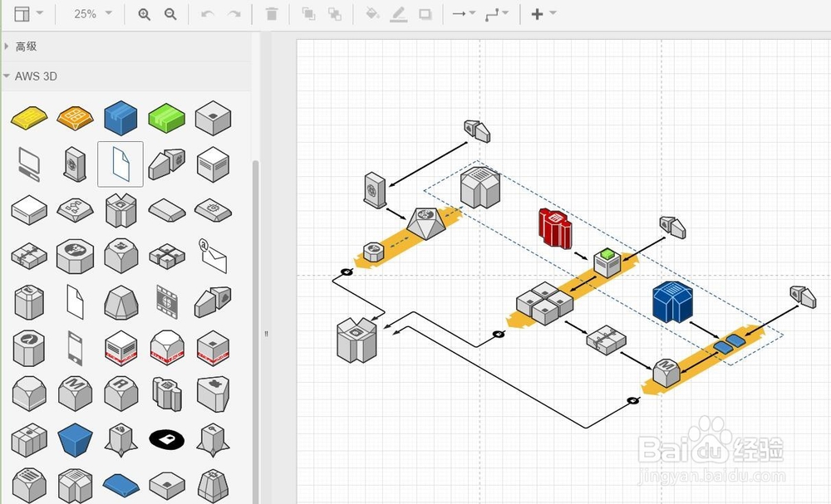Expand the 高级 shape section
The width and height of the screenshot is (831, 504).
[x=127, y=46]
